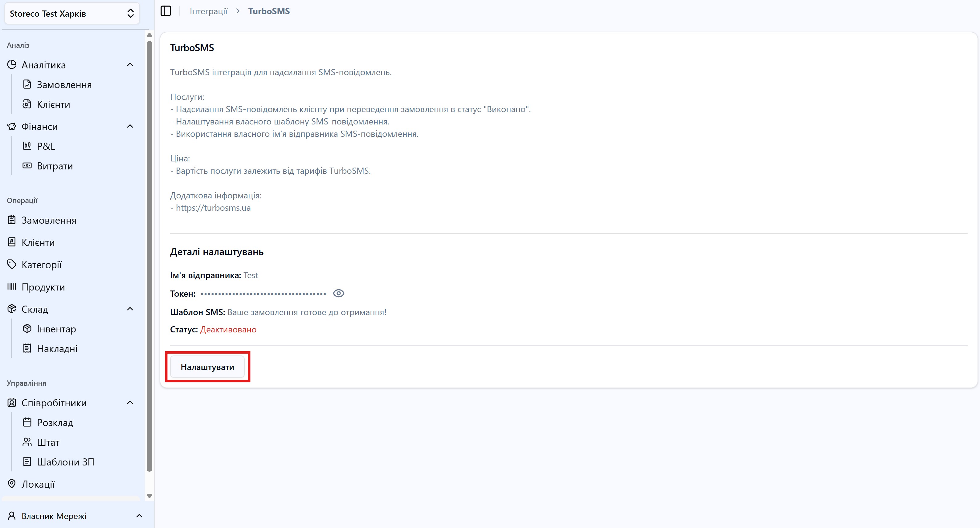This screenshot has width=980, height=528.
Task: Open the P&L chart icon item
Action: 27,146
